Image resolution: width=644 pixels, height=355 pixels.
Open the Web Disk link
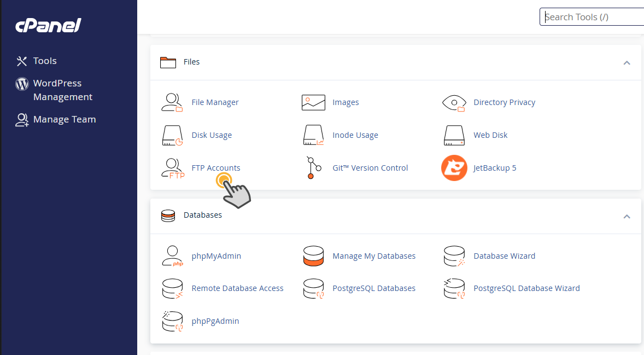[490, 135]
